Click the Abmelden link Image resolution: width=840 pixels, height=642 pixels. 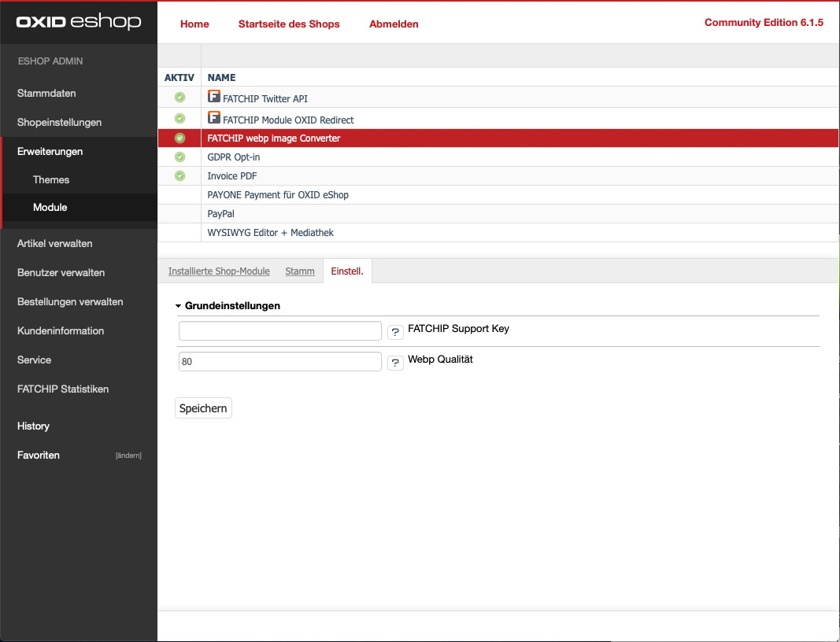pyautogui.click(x=394, y=24)
